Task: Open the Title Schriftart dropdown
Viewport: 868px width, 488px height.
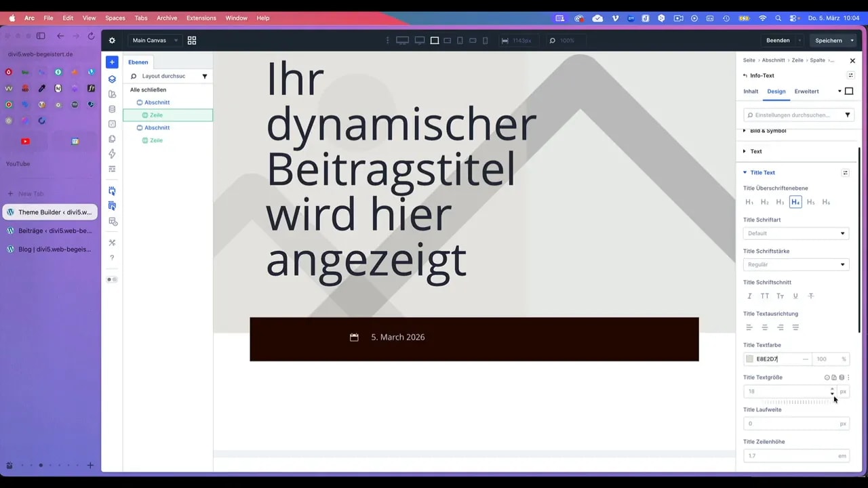Action: (795, 233)
